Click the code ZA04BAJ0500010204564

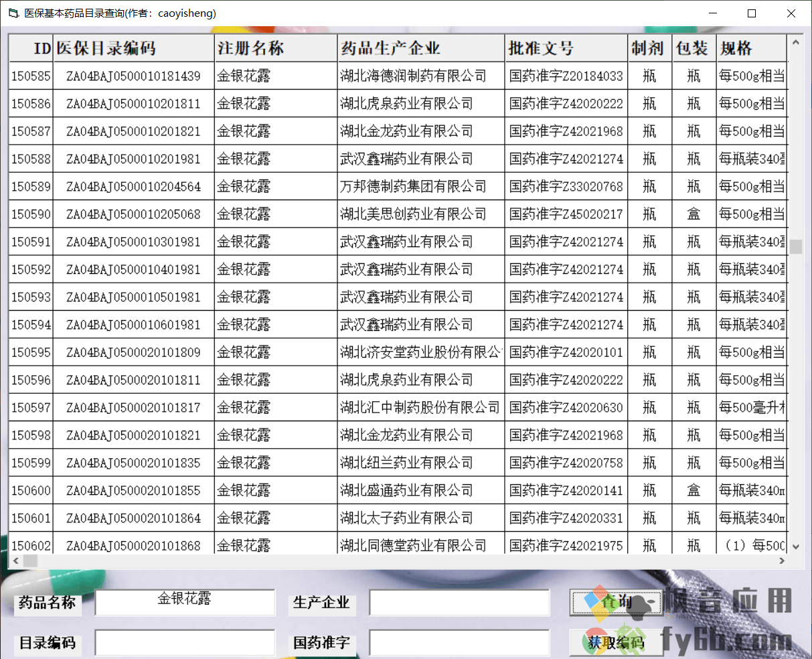click(134, 187)
